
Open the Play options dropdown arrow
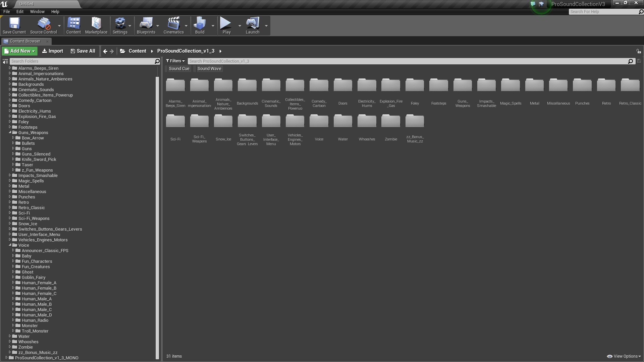point(239,26)
